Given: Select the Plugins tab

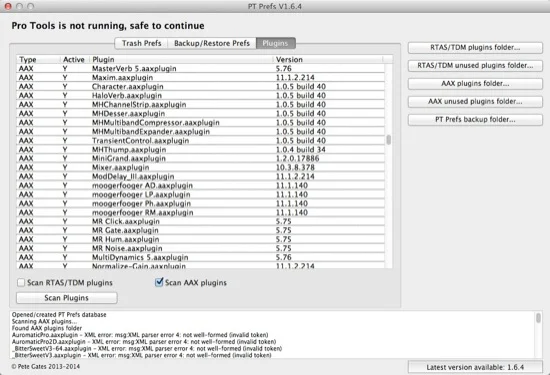Looking at the screenshot, I should (276, 43).
